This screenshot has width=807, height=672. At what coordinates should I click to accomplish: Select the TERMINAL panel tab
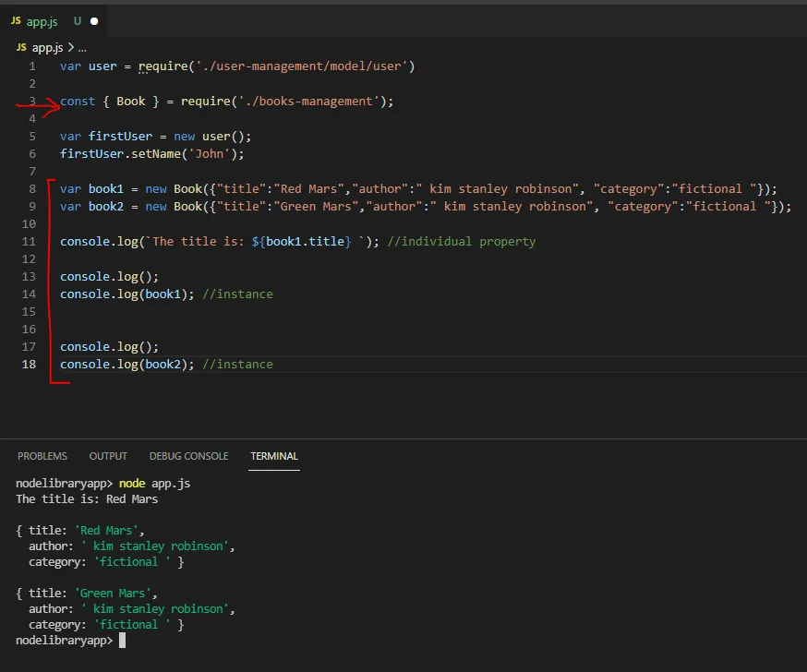tap(274, 456)
